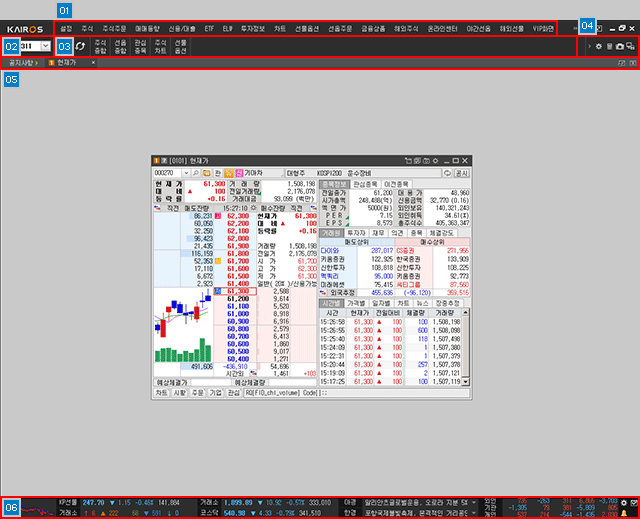Click the 주식차트 toolbar shortcut

tap(160, 47)
